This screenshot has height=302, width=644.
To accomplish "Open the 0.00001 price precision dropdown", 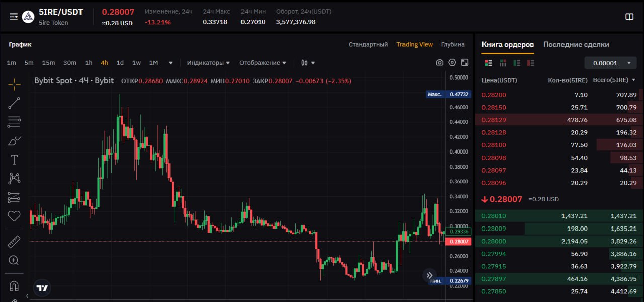I will click(x=611, y=63).
